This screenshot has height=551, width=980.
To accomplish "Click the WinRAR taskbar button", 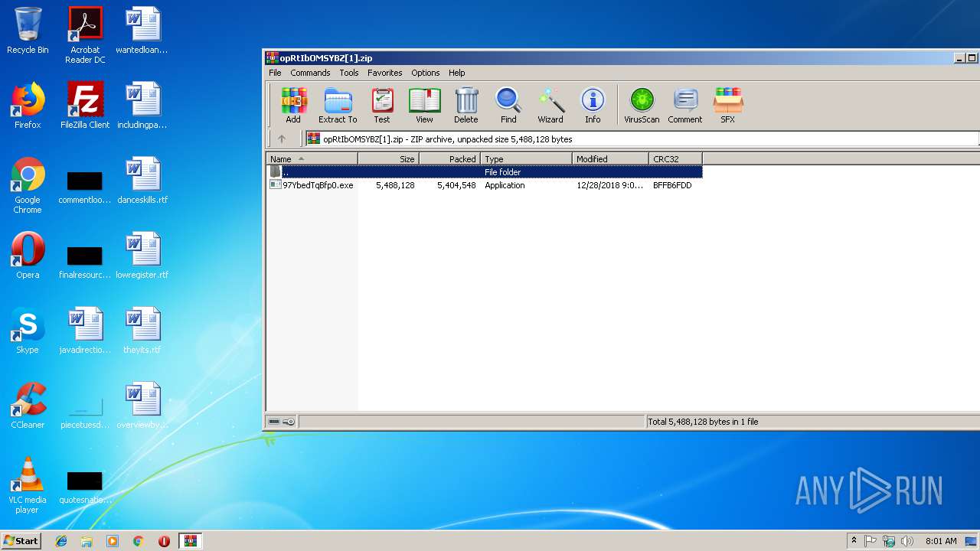I will pyautogui.click(x=190, y=541).
